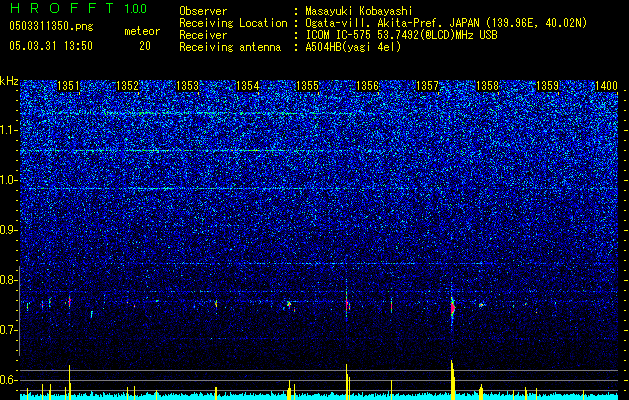Select the filename 0503311350.png
Viewport: 629px width, 400px height.
[x=51, y=26]
